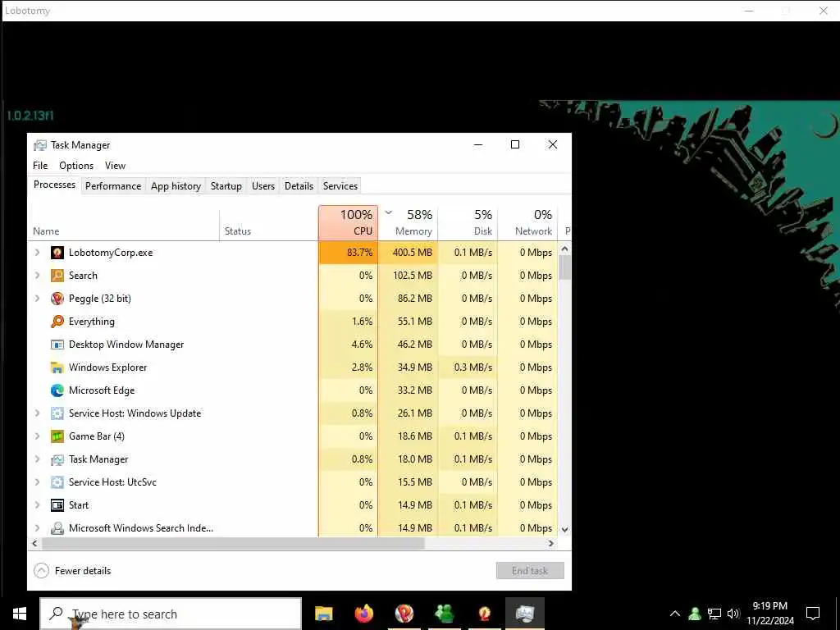Open Firefox from the taskbar

click(x=363, y=614)
